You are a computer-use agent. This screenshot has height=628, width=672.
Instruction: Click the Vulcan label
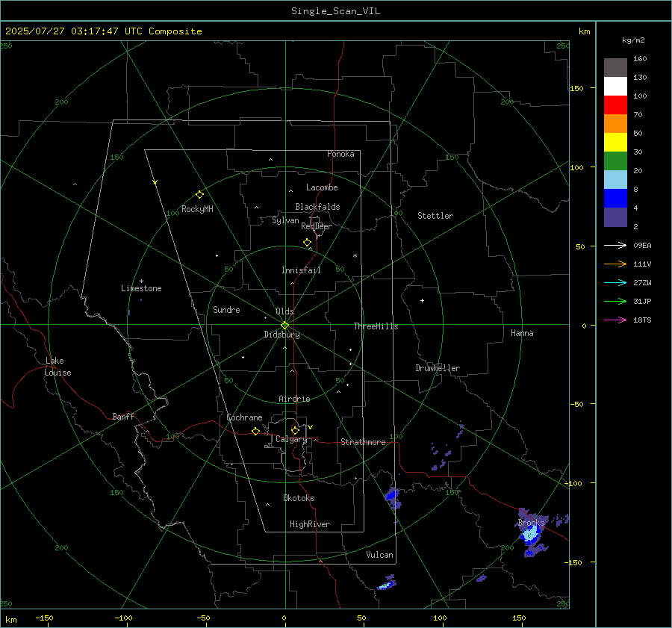[379, 555]
